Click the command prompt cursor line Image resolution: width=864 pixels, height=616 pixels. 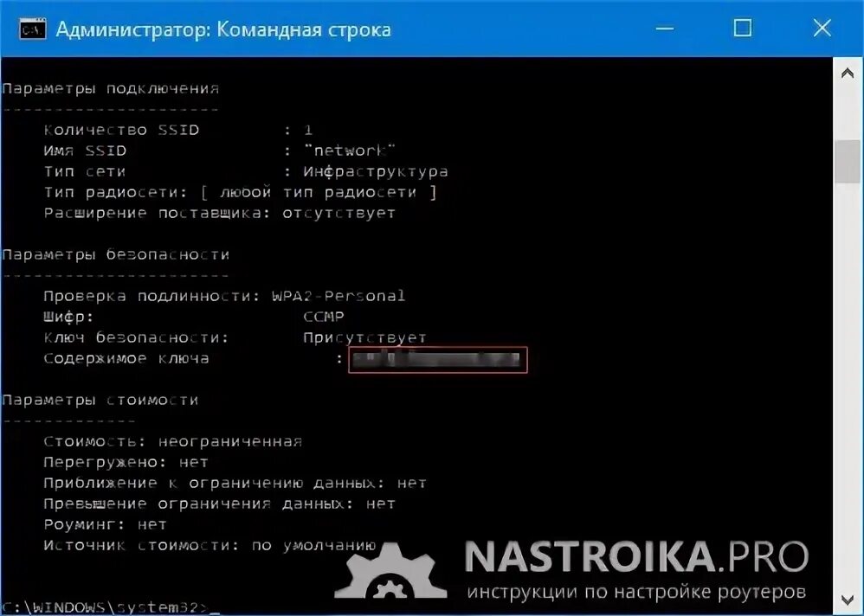pyautogui.click(x=110, y=607)
